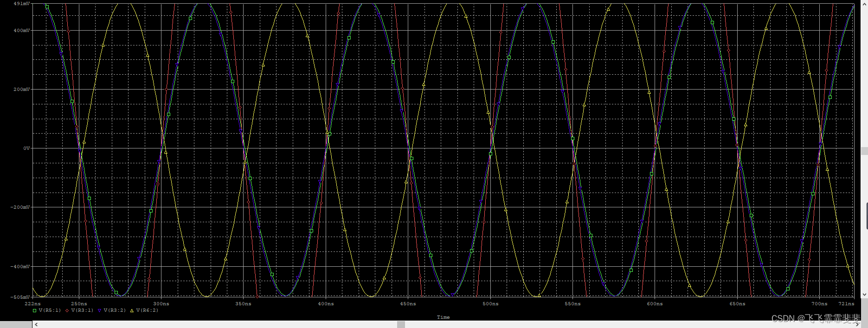Viewport: 868px width, 328px height.
Task: Click the 550ns x-axis label
Action: click(x=572, y=304)
